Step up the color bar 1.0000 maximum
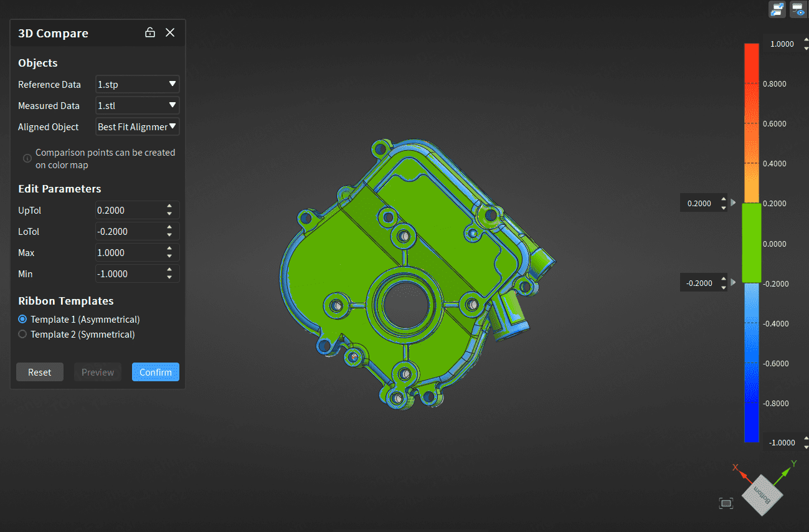 tap(807, 40)
